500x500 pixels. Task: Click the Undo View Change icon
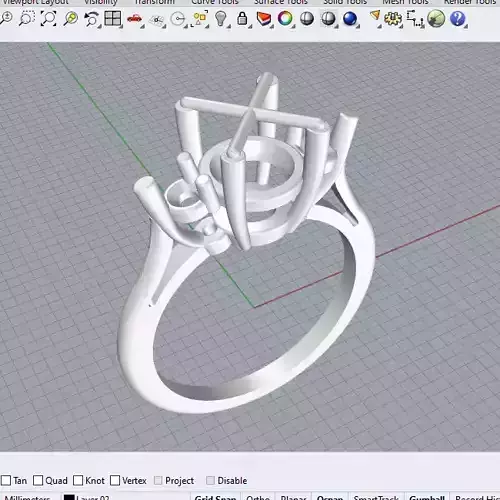tap(92, 19)
